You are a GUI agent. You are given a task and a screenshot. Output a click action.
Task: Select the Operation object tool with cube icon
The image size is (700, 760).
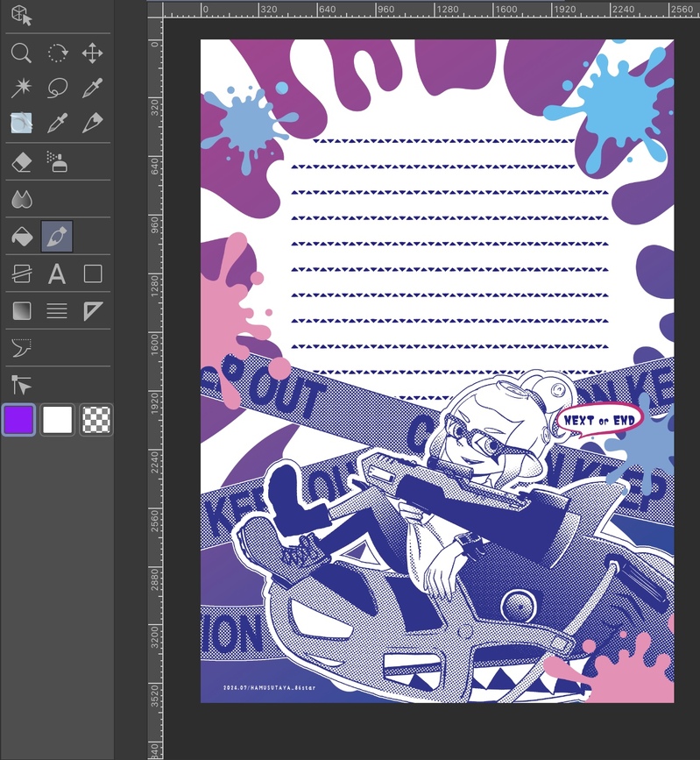tap(21, 15)
